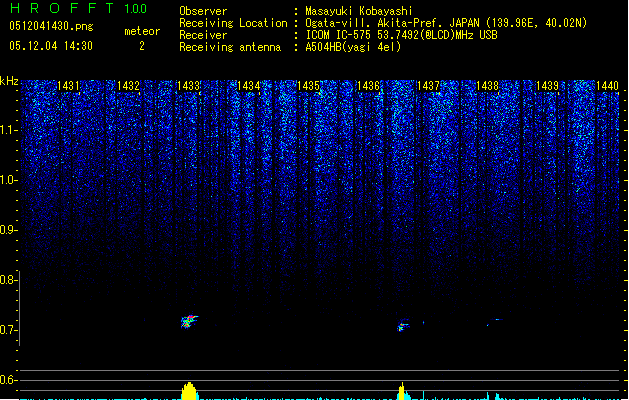Click the meteor count value 2
This screenshot has width=629, height=400.
(142, 46)
